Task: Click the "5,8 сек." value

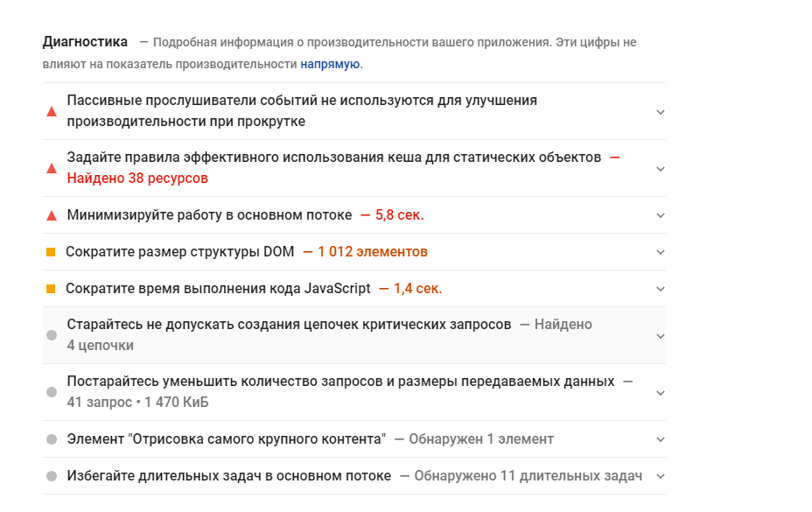Action: click(399, 215)
